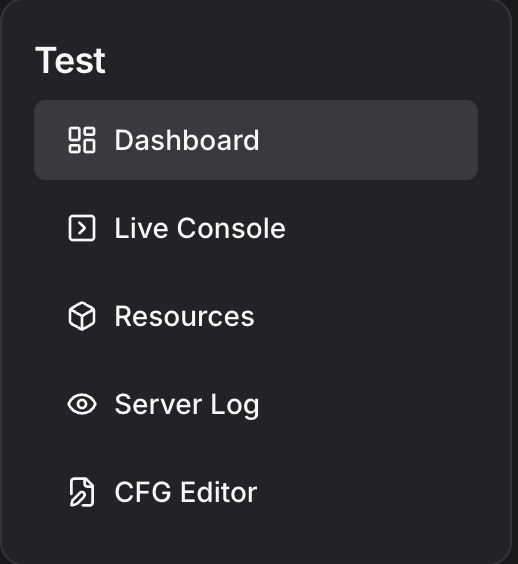The width and height of the screenshot is (518, 564).
Task: Click the CFG Editor file-pen icon
Action: [82, 492]
